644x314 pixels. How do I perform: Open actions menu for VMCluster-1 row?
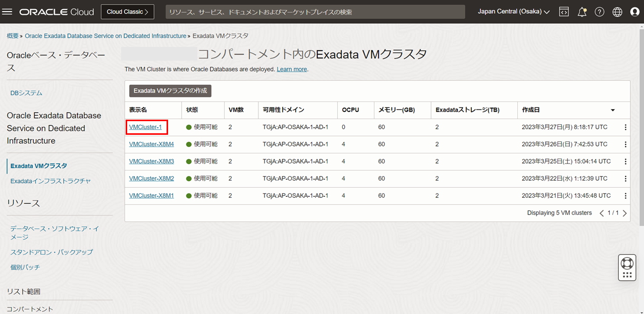tap(626, 127)
